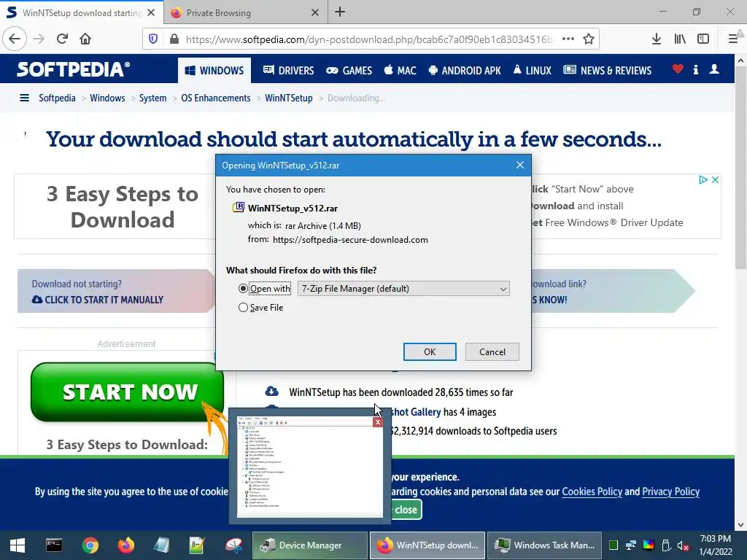This screenshot has height=560, width=747.
Task: Open the LINUX section
Action: 532,71
